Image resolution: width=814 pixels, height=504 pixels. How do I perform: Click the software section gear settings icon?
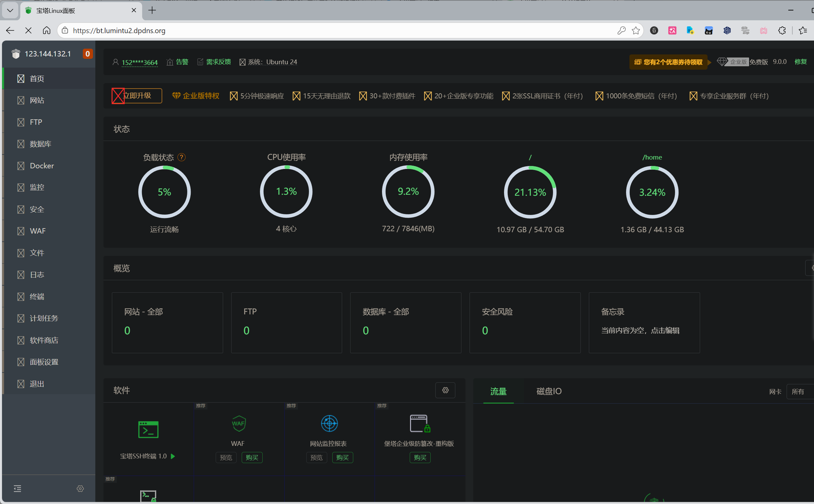[x=445, y=390]
